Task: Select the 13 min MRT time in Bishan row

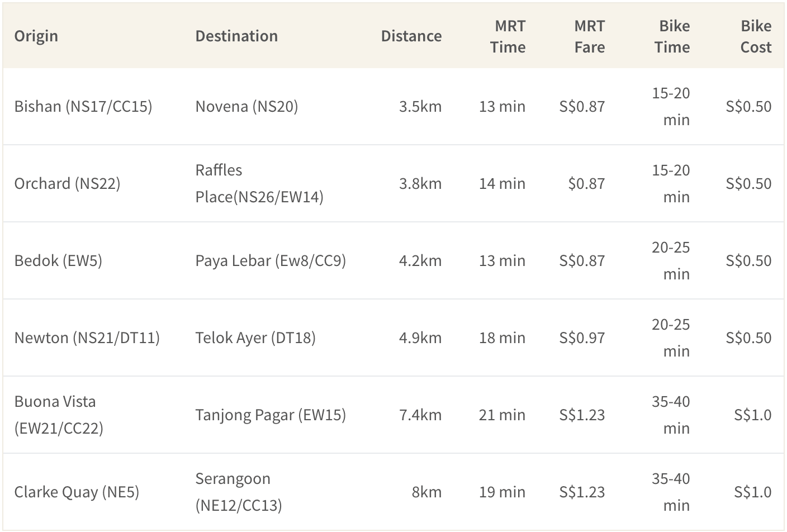Action: [x=502, y=106]
